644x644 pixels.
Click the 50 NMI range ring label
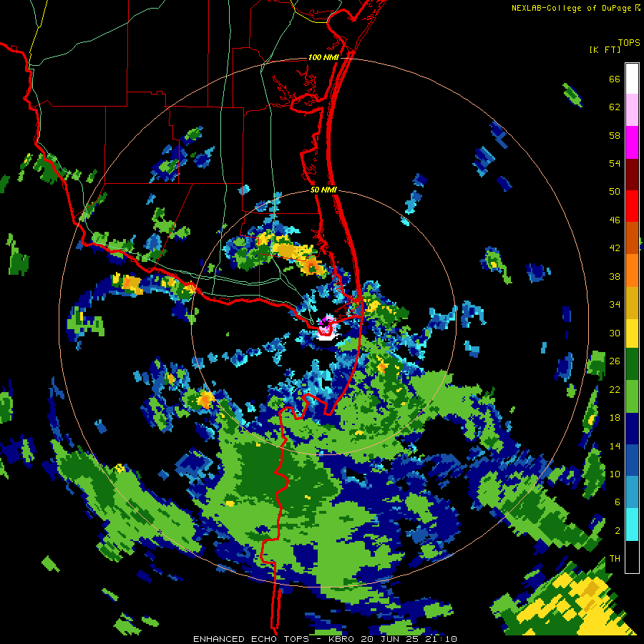click(323, 190)
